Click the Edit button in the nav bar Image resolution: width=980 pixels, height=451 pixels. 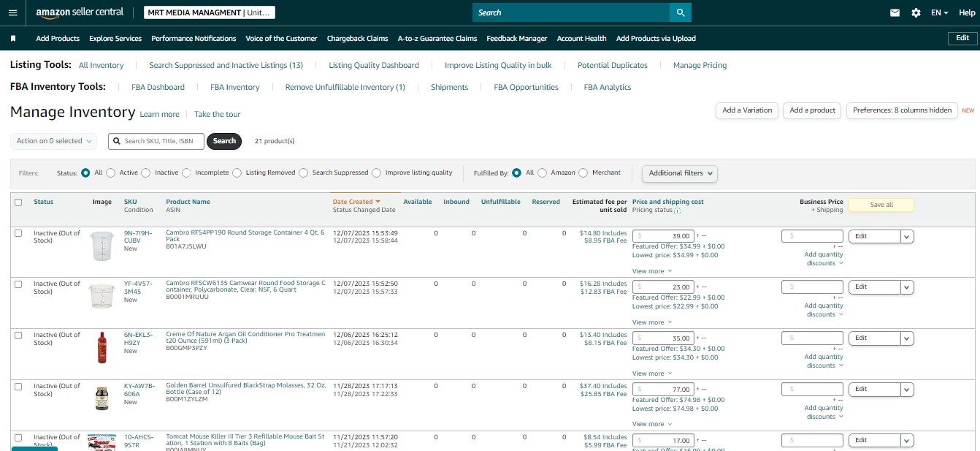(x=962, y=38)
